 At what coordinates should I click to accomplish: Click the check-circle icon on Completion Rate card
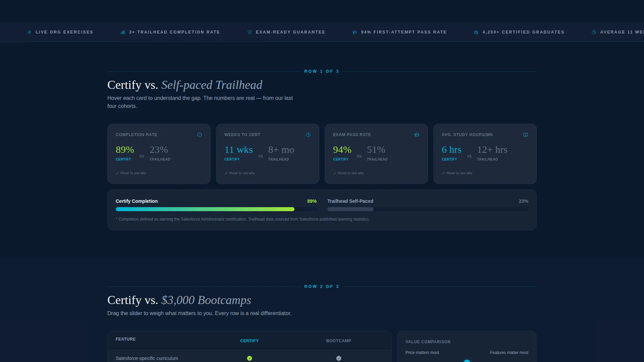[200, 135]
